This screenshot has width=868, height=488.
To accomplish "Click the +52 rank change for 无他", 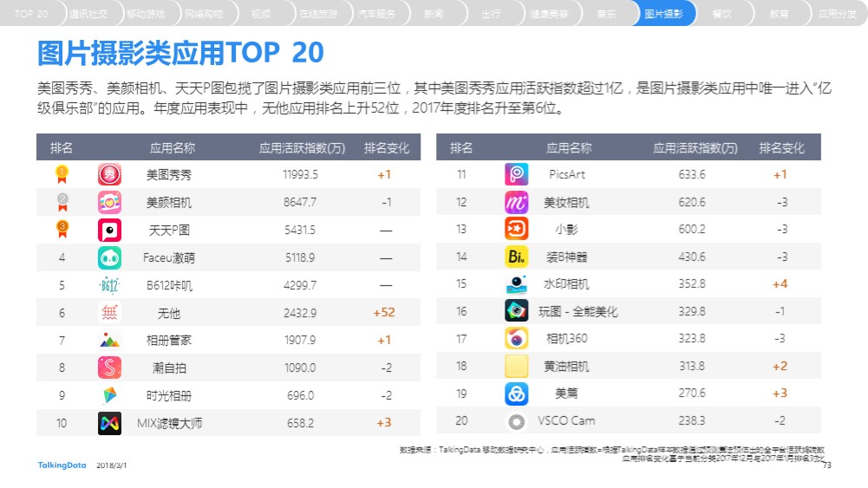I will tap(384, 313).
